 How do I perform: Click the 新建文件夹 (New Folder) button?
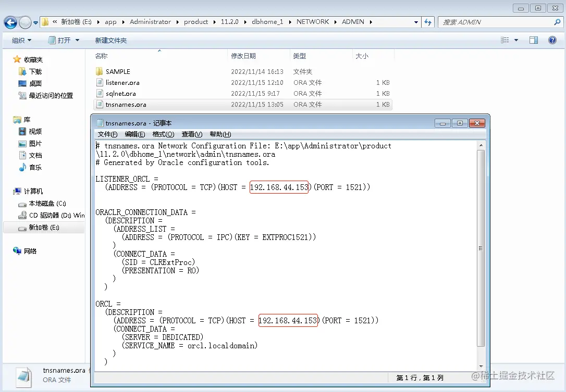pyautogui.click(x=112, y=40)
